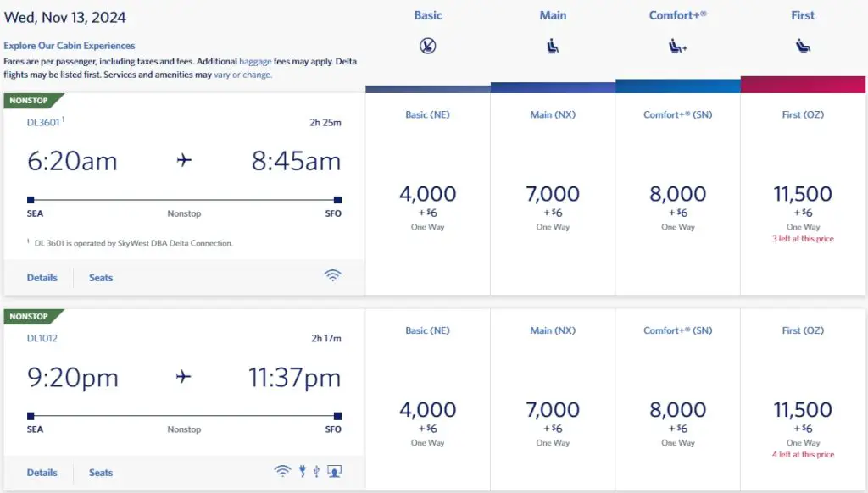
Task: Open the baggage fees link
Action: point(255,62)
